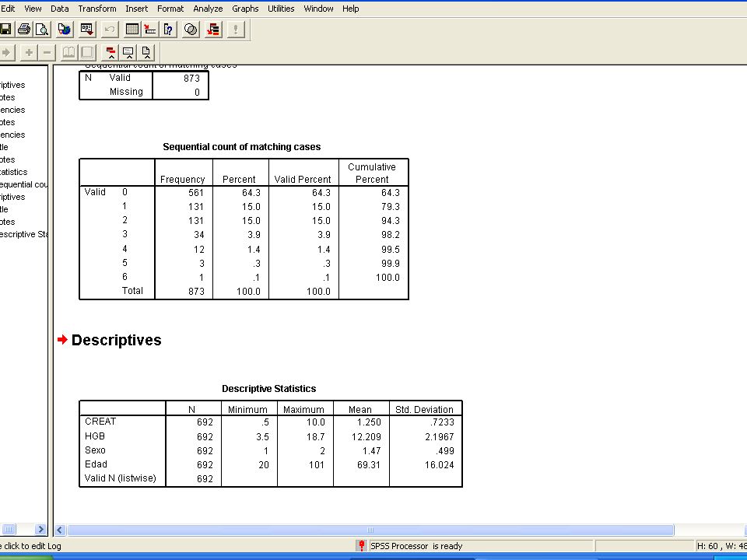The width and height of the screenshot is (747, 560).
Task: Select 'tatistics' item in outline pane
Action: point(14,172)
